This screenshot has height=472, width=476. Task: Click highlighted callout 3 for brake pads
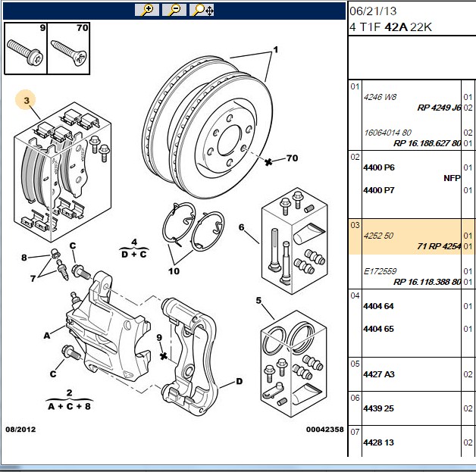27,100
